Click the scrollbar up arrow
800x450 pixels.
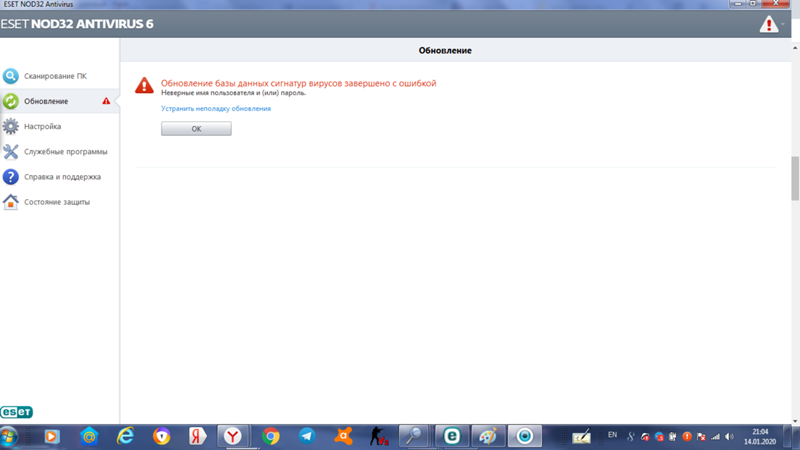click(795, 48)
